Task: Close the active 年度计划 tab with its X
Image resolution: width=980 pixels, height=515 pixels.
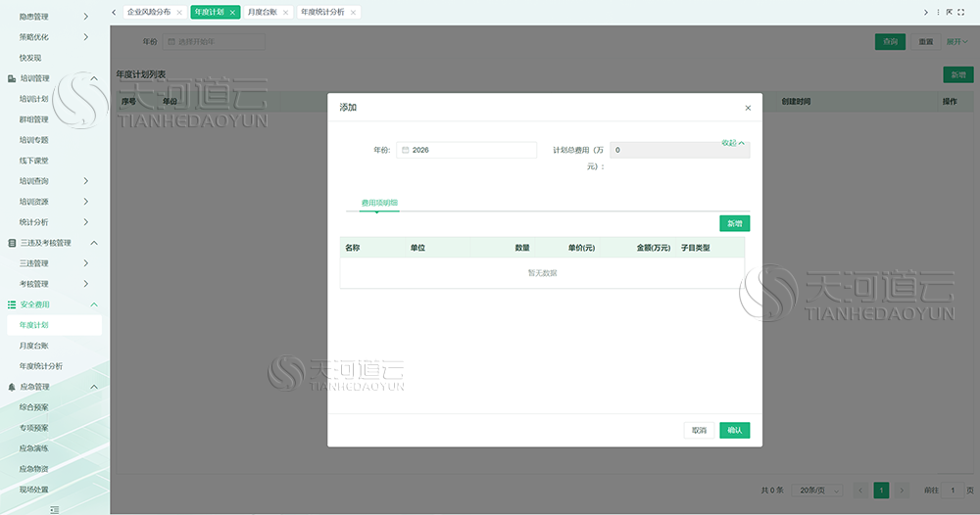Action: coord(232,13)
